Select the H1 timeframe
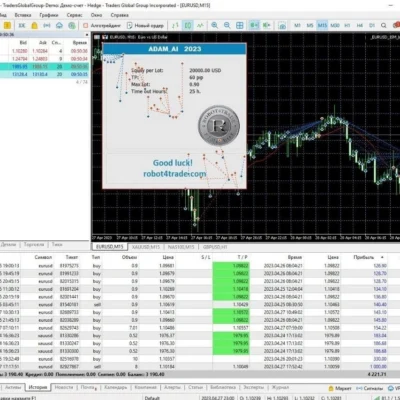 (347, 25)
